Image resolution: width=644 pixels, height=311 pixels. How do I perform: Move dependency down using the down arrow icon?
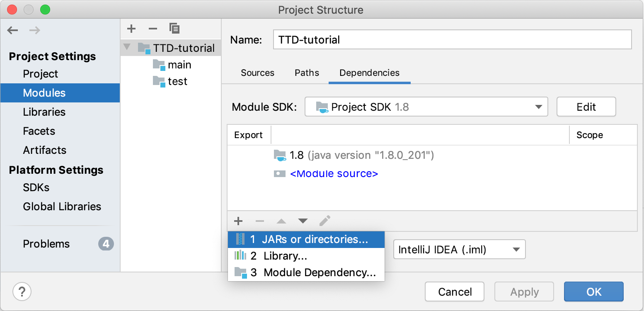click(303, 221)
